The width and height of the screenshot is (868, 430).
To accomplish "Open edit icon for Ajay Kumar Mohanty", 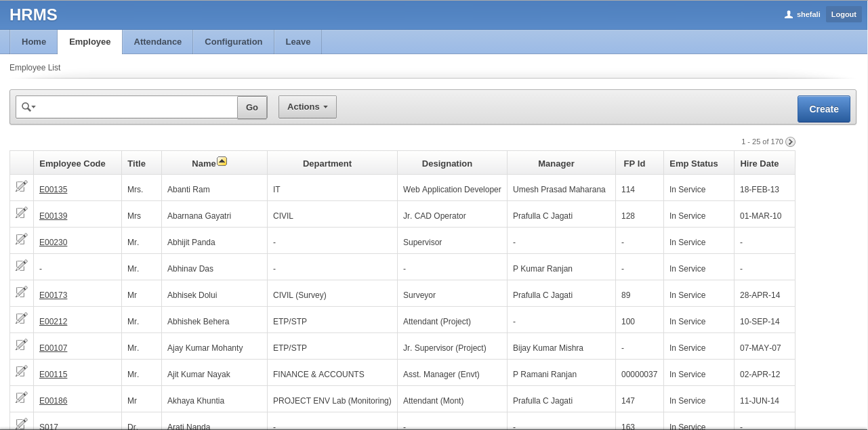I will pos(22,345).
